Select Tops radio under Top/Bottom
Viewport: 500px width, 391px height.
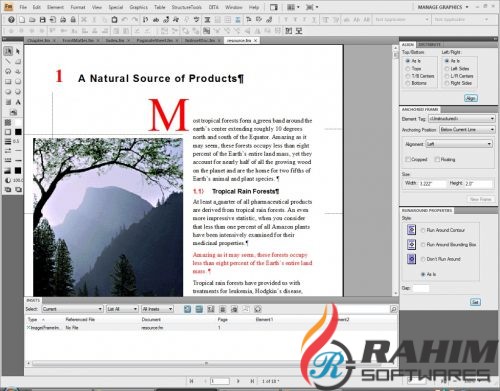[x=407, y=68]
